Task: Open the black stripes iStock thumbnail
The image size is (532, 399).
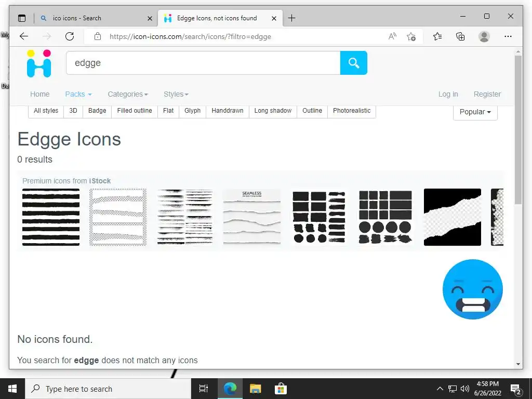Action: [x=51, y=217]
